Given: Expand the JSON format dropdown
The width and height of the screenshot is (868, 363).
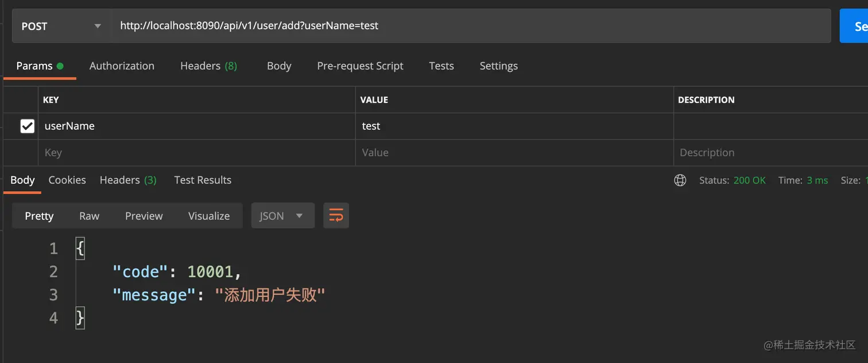Looking at the screenshot, I should pyautogui.click(x=282, y=216).
